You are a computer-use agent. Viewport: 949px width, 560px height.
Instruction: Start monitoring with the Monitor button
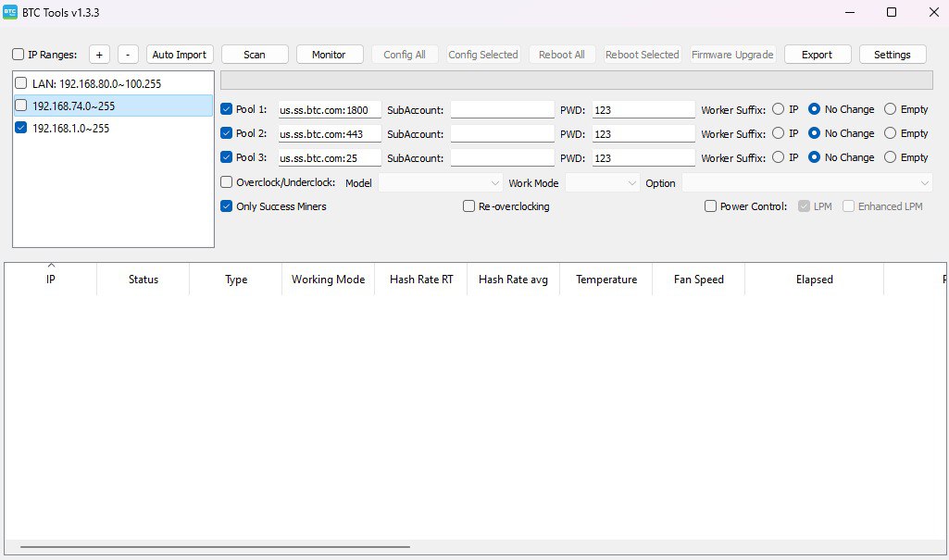[329, 55]
